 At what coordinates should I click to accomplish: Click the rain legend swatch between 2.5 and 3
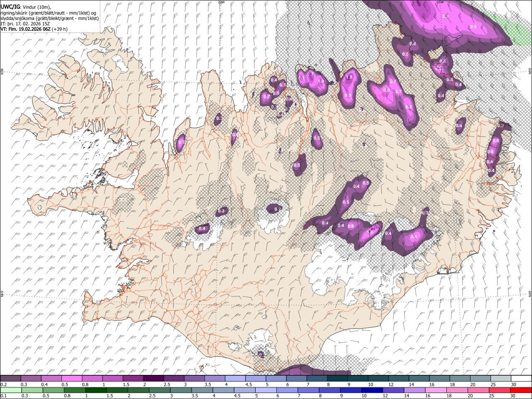tap(160, 390)
